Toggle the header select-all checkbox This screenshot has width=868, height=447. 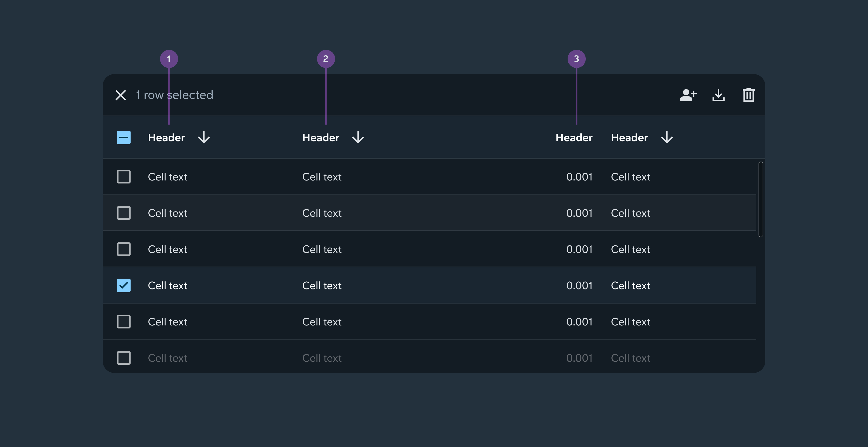124,137
